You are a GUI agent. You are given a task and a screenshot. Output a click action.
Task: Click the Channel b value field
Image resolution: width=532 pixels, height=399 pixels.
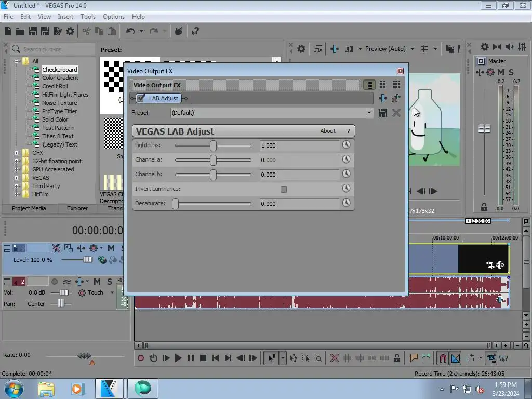pos(300,175)
